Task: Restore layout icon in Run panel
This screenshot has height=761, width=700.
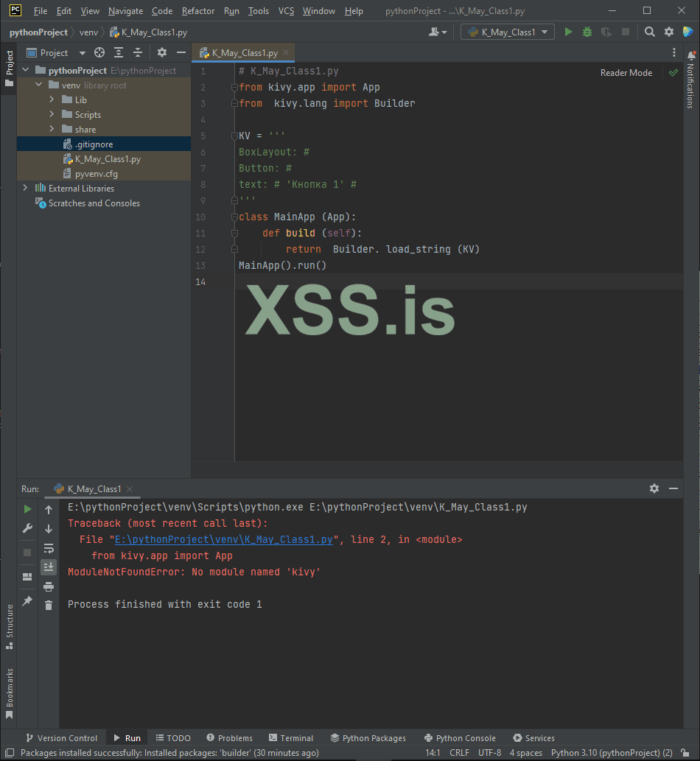Action: [27, 577]
